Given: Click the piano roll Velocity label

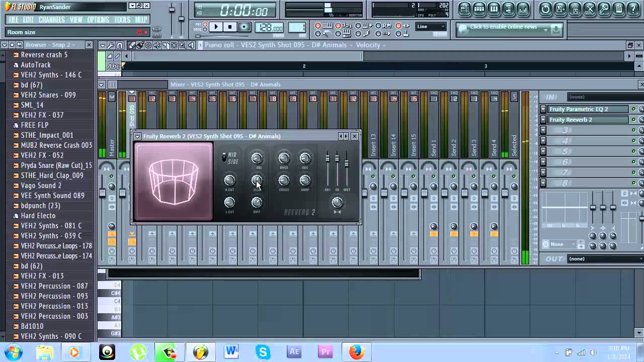Looking at the screenshot, I should coord(368,45).
